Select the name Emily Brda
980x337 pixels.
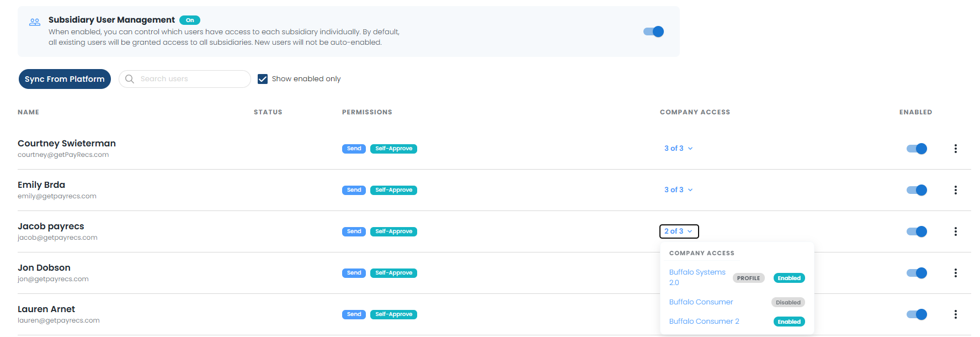click(x=41, y=185)
